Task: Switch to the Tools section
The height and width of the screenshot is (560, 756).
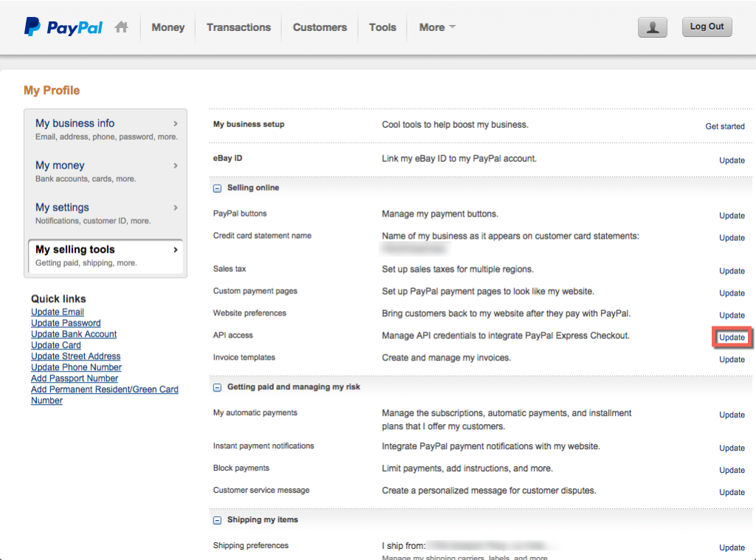Action: click(382, 27)
